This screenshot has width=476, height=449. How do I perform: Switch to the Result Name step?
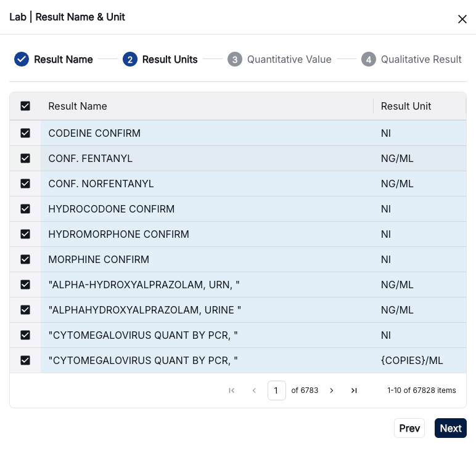[x=63, y=59]
